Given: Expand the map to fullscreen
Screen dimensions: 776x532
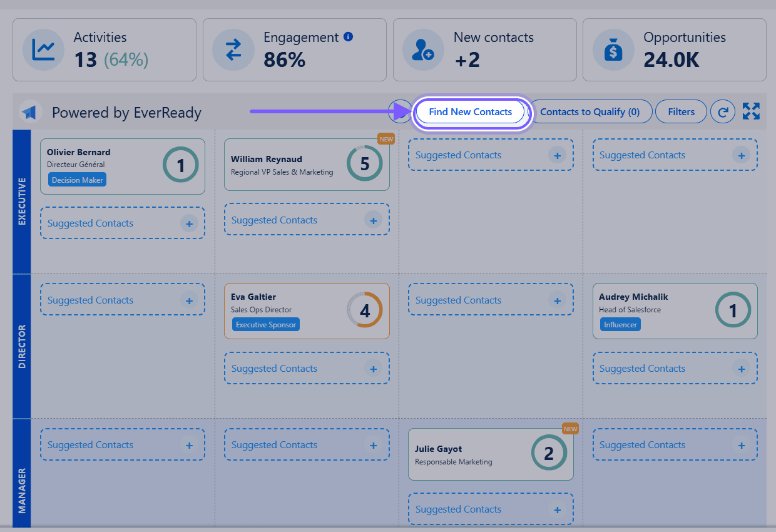Looking at the screenshot, I should (x=751, y=111).
